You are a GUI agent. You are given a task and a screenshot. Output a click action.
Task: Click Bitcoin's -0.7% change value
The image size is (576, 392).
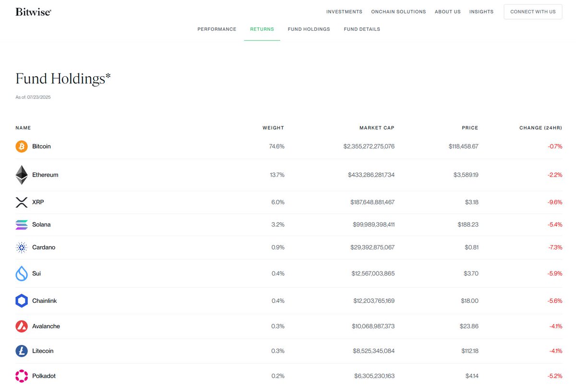click(555, 146)
